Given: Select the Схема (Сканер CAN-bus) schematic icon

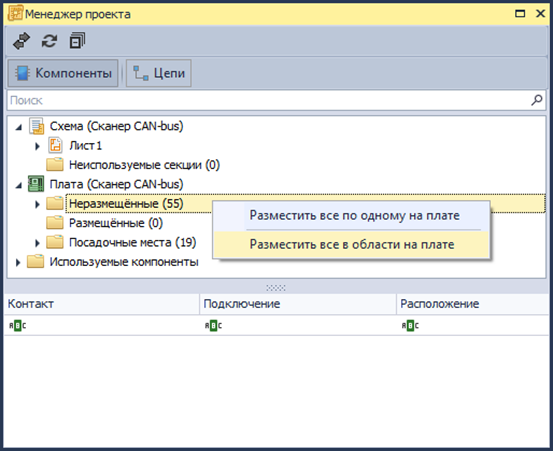Looking at the screenshot, I should point(36,126).
